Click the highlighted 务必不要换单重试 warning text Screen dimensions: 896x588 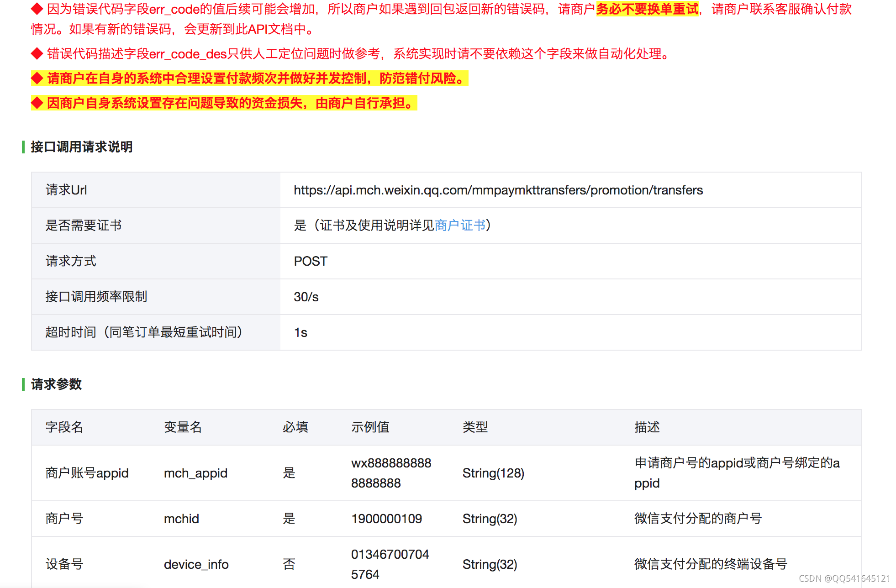647,9
